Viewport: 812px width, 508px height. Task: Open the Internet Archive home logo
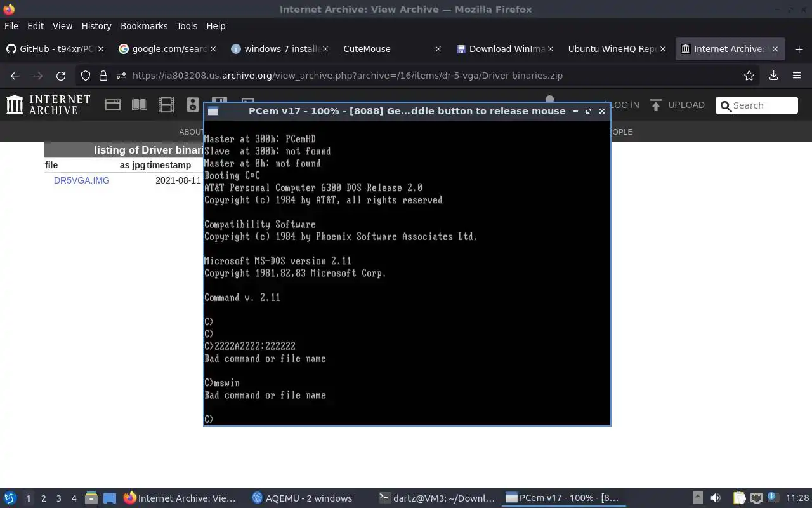click(x=48, y=105)
